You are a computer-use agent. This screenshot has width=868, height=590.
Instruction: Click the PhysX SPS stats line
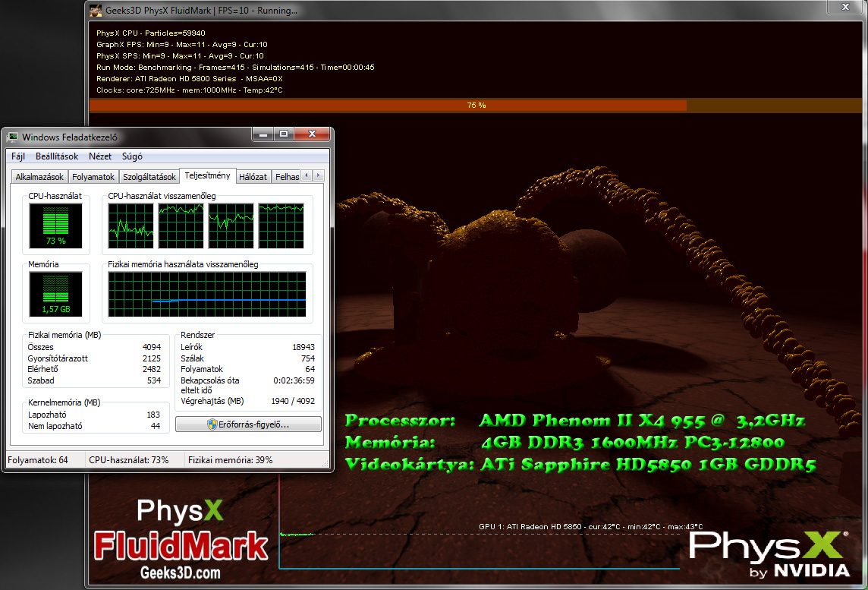click(180, 56)
